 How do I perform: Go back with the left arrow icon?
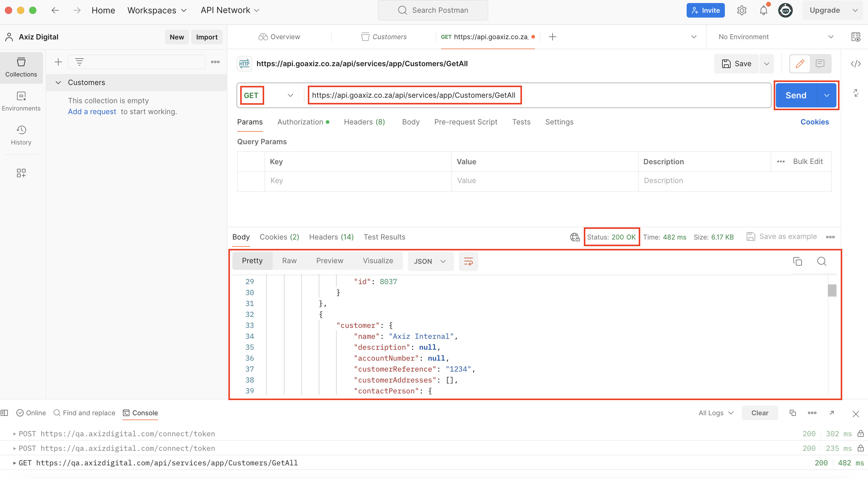click(55, 10)
